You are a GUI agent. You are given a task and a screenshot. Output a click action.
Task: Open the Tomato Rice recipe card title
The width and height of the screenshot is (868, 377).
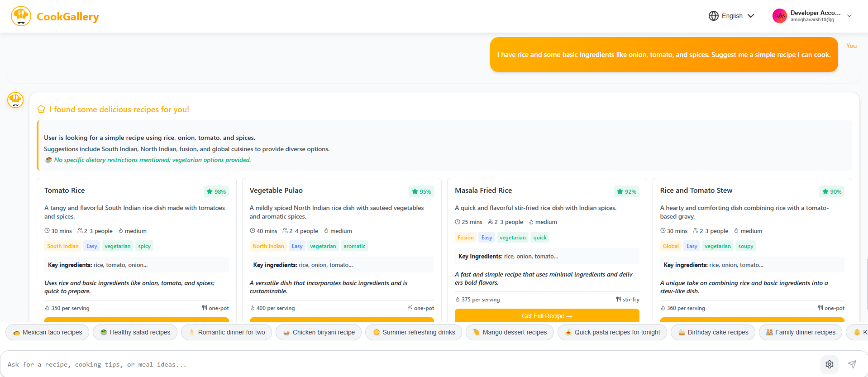click(65, 191)
